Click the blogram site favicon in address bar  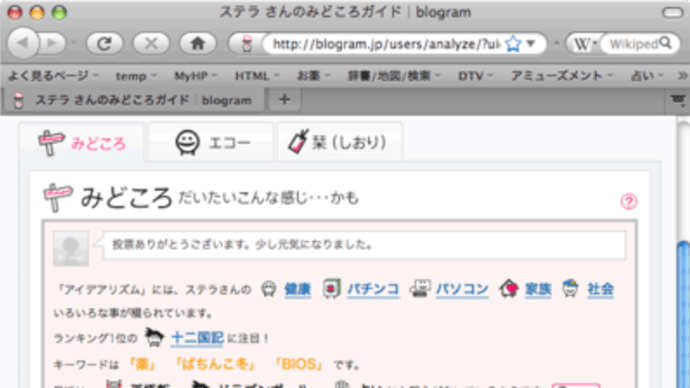click(x=247, y=44)
